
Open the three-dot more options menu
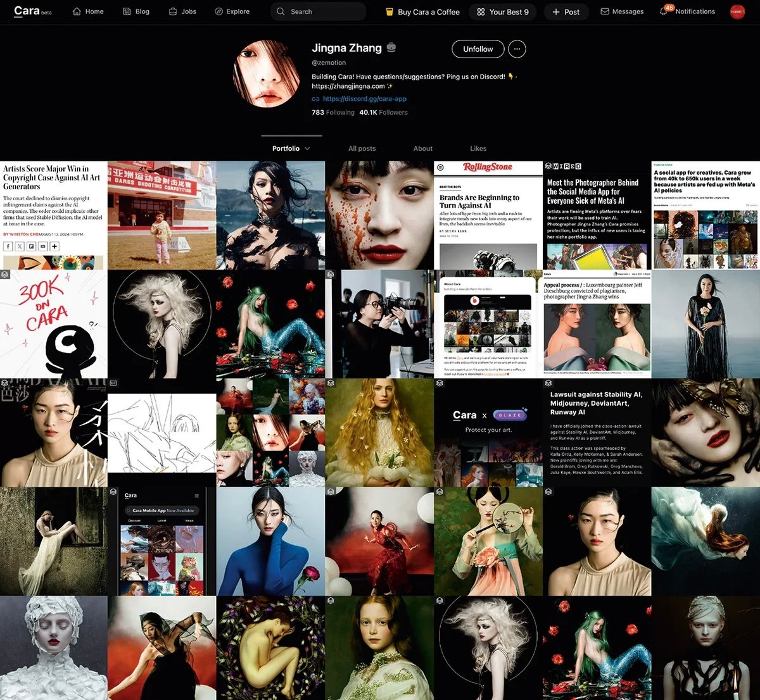(x=517, y=49)
